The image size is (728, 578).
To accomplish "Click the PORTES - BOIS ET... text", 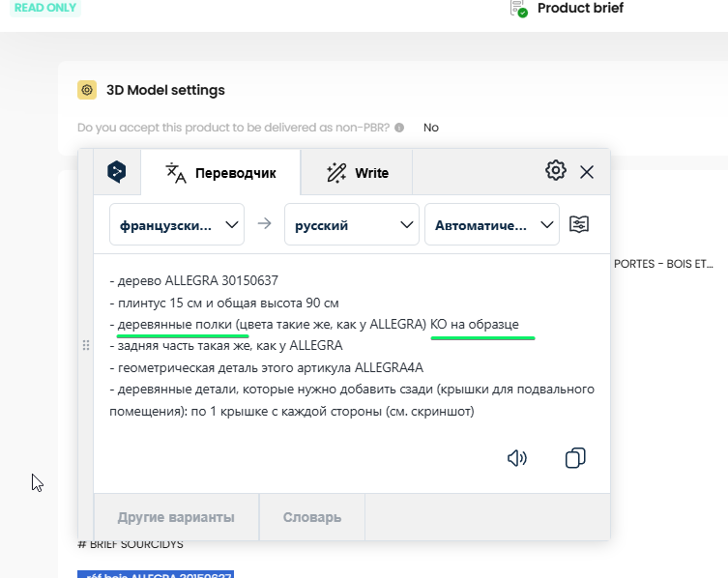I will 663,264.
